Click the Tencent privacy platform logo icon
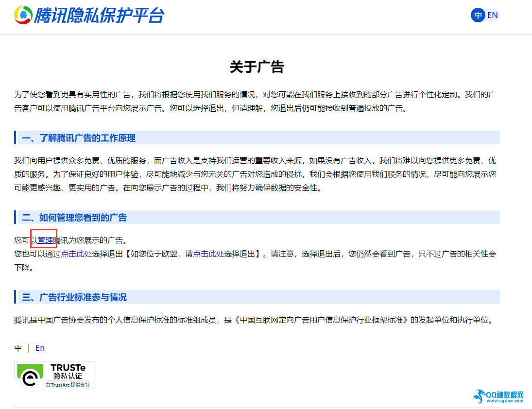The width and height of the screenshot is (532, 409). click(23, 15)
